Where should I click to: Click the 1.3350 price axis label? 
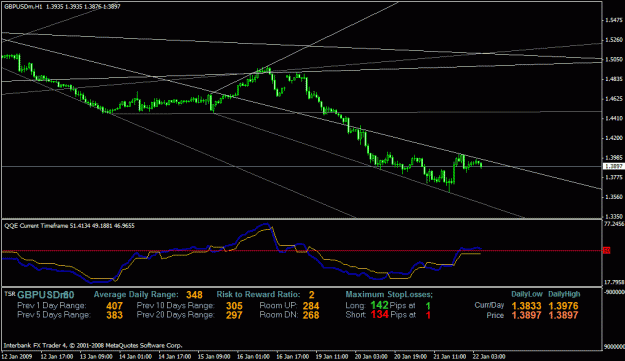(x=613, y=216)
